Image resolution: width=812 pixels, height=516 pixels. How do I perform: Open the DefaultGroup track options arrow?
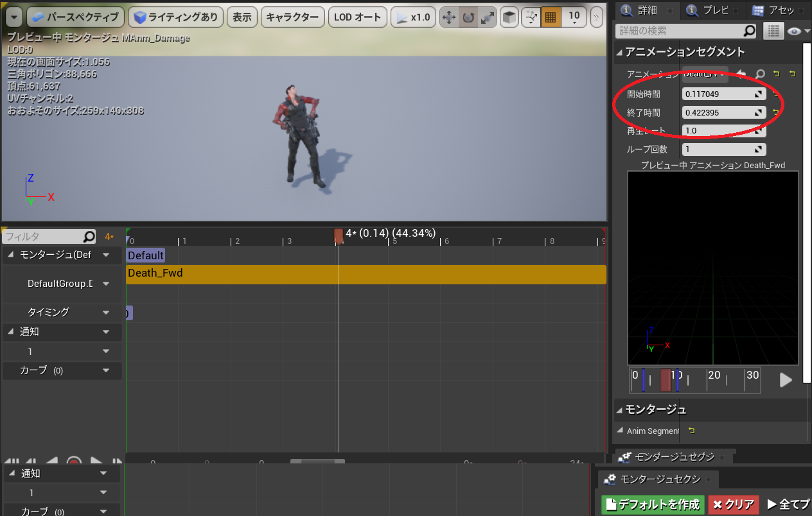106,283
